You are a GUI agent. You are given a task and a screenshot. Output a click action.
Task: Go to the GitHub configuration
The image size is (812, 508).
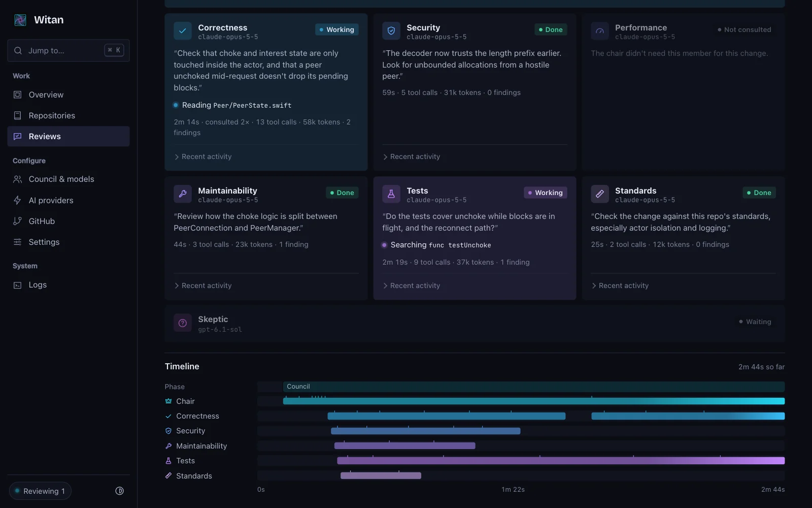[x=69, y=221]
